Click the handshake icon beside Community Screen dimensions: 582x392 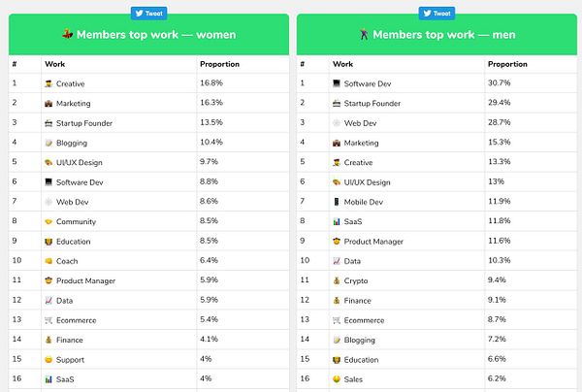click(x=48, y=221)
